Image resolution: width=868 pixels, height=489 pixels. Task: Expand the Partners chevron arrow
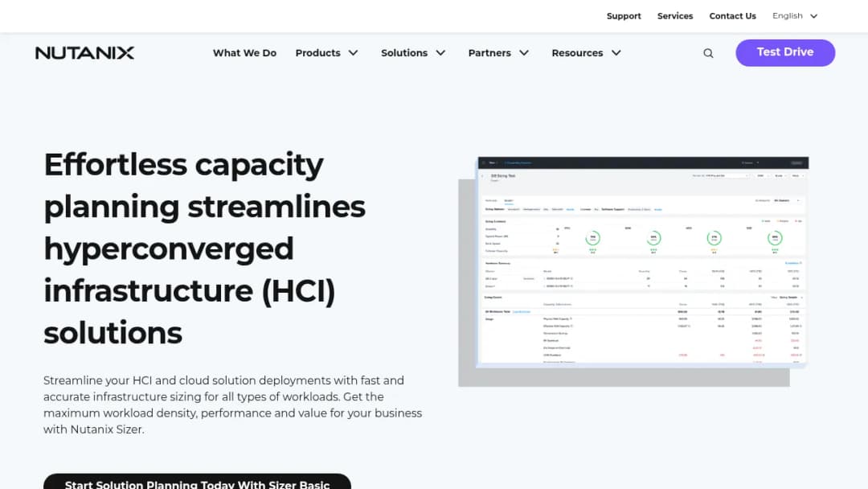click(524, 52)
